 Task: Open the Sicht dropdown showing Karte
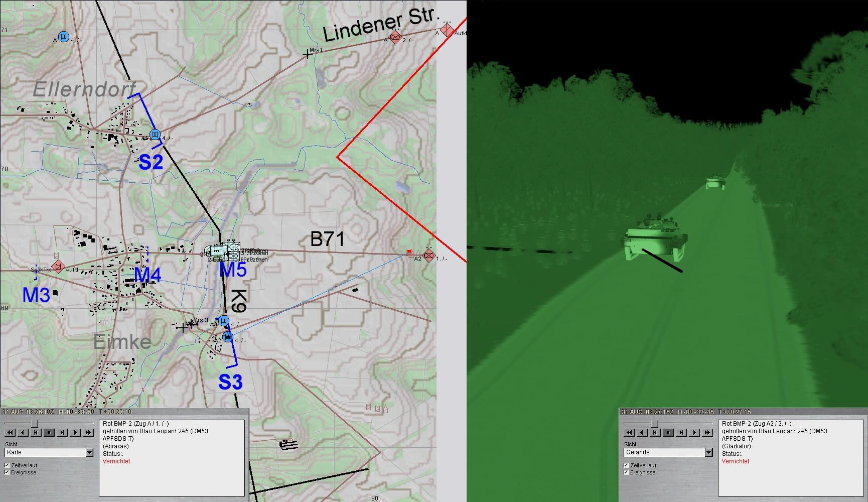pos(89,452)
